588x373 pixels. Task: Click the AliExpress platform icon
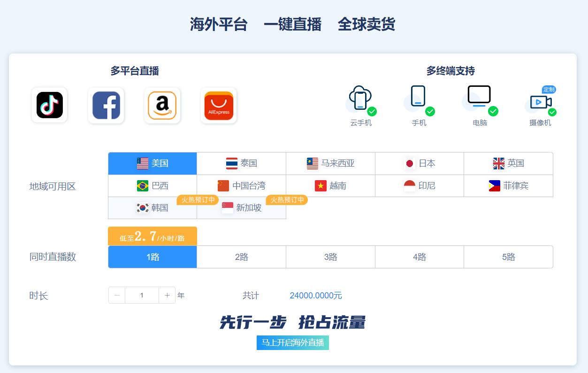(219, 105)
